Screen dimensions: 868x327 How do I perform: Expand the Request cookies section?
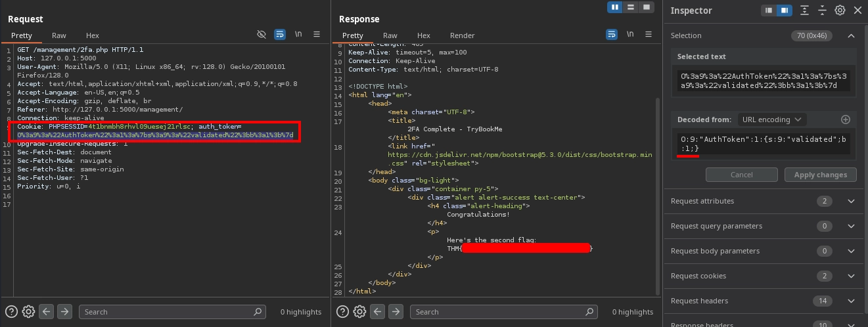click(x=851, y=276)
